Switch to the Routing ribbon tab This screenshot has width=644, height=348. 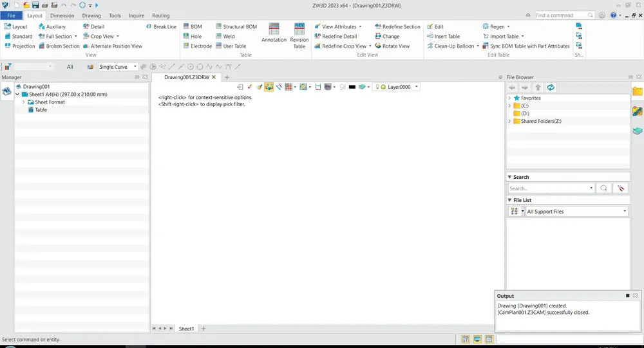[160, 15]
